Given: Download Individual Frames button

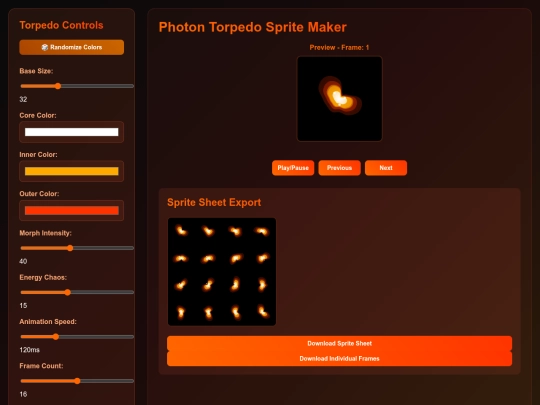Looking at the screenshot, I should tap(340, 359).
